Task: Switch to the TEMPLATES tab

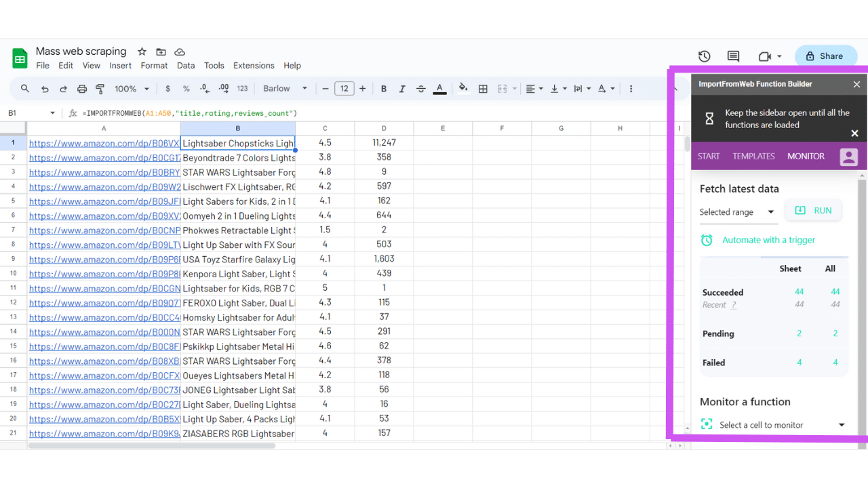Action: point(753,157)
